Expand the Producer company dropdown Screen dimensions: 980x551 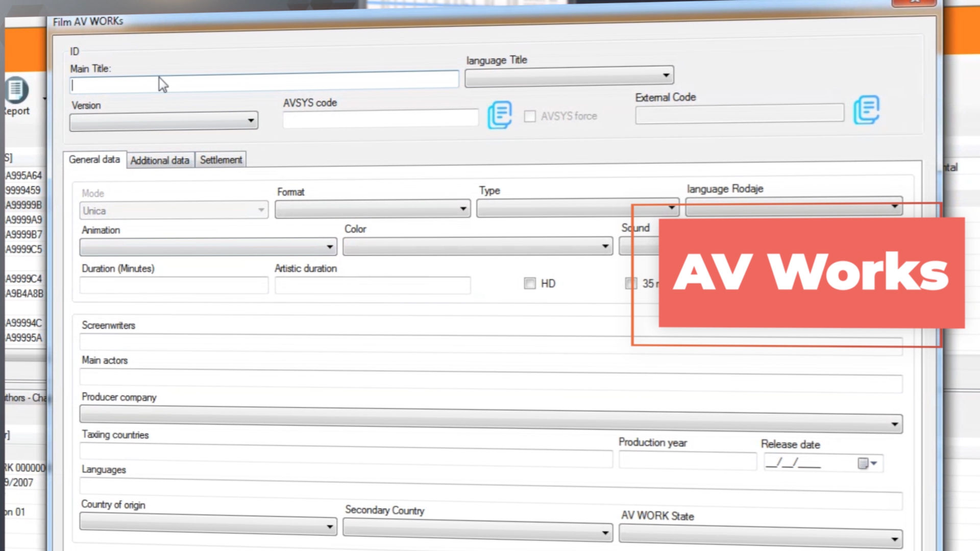(491, 419)
